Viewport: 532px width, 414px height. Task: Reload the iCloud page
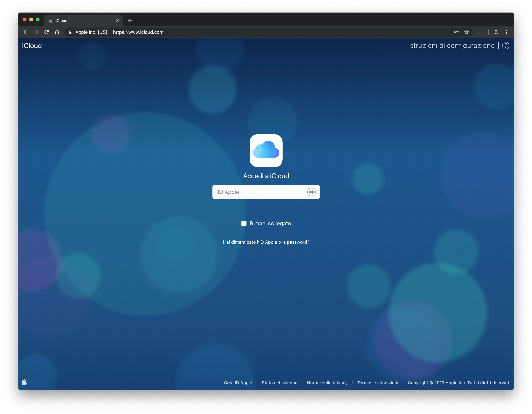tap(47, 32)
